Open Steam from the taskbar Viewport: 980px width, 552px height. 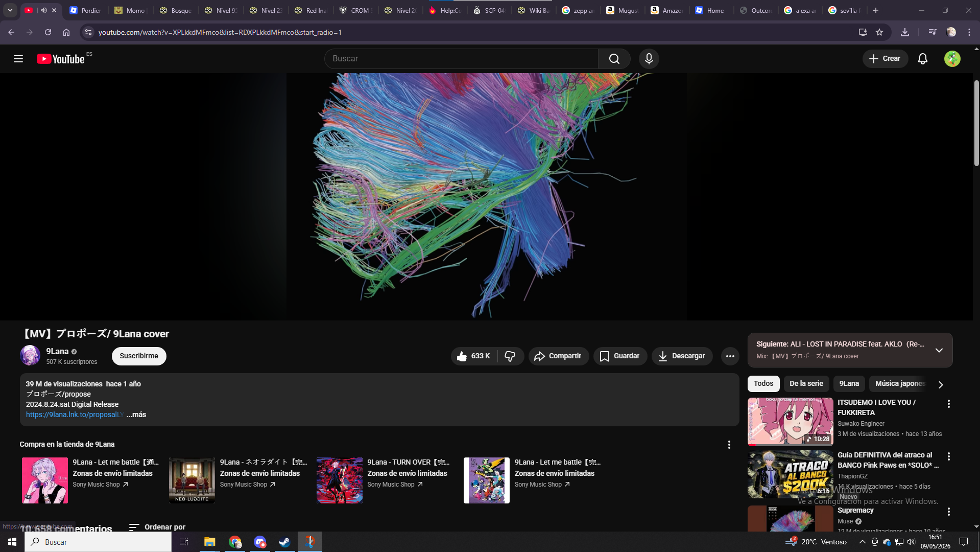(284, 542)
